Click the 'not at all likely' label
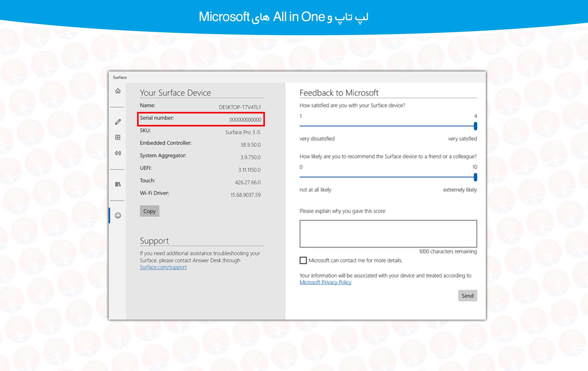Image resolution: width=588 pixels, height=371 pixels. click(315, 190)
